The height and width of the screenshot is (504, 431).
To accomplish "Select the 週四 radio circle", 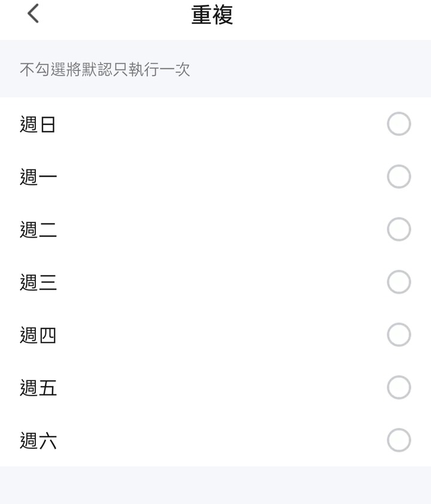I will click(x=399, y=335).
